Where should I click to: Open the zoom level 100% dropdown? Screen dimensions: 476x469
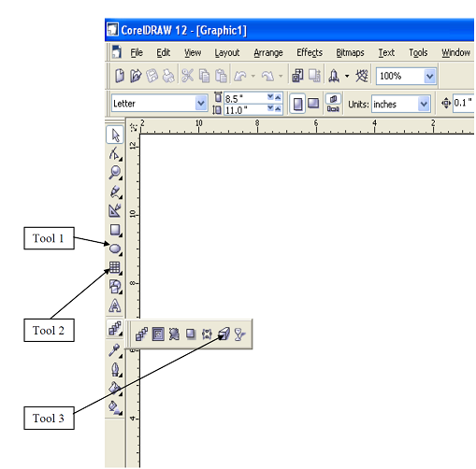(x=430, y=76)
